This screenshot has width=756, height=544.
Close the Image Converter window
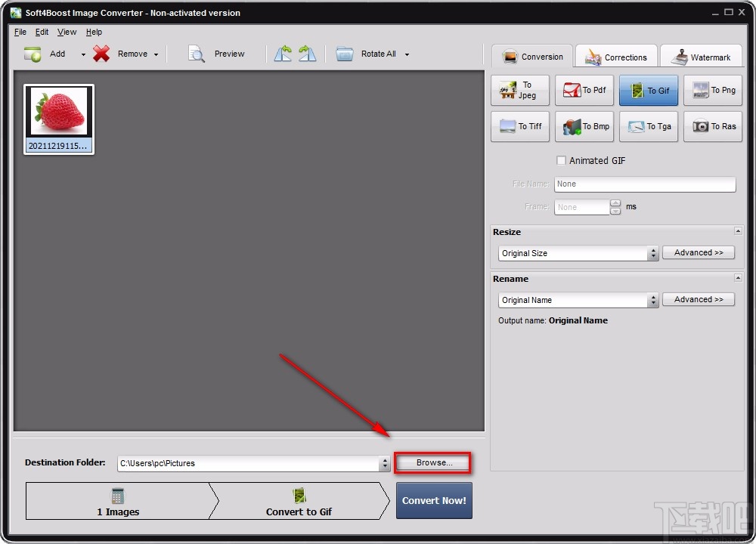pos(742,12)
